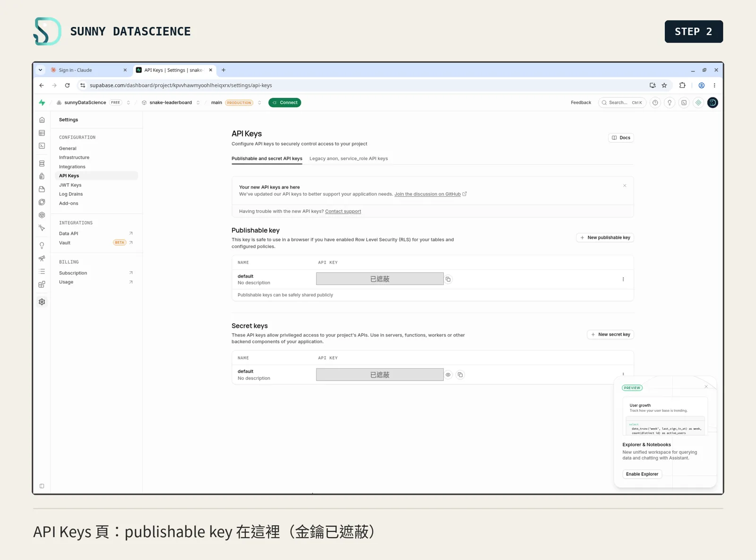Open help icon in the top bar
Image resolution: width=756 pixels, height=560 pixels.
(655, 103)
